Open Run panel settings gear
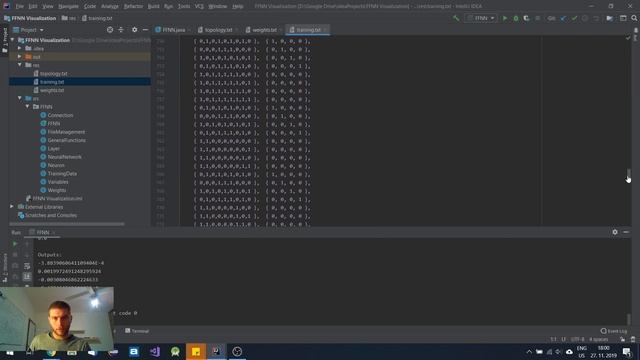The height and width of the screenshot is (360, 640). (615, 232)
